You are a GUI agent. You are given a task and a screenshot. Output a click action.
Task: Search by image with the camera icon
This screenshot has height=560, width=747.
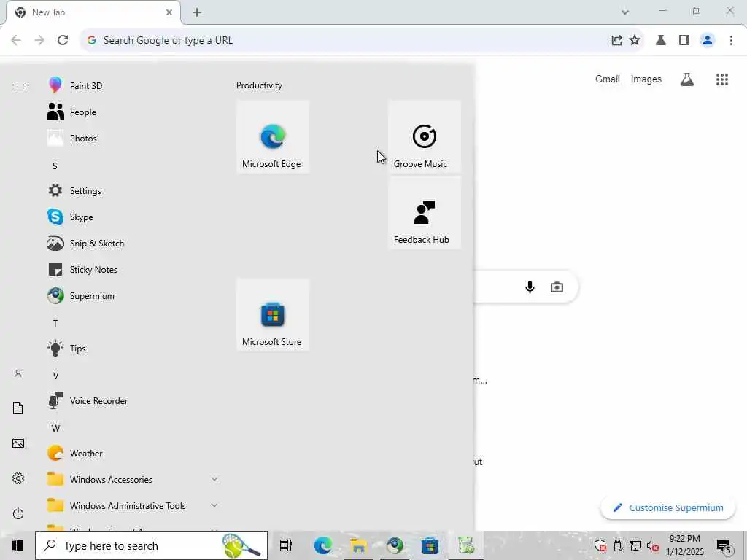(557, 287)
